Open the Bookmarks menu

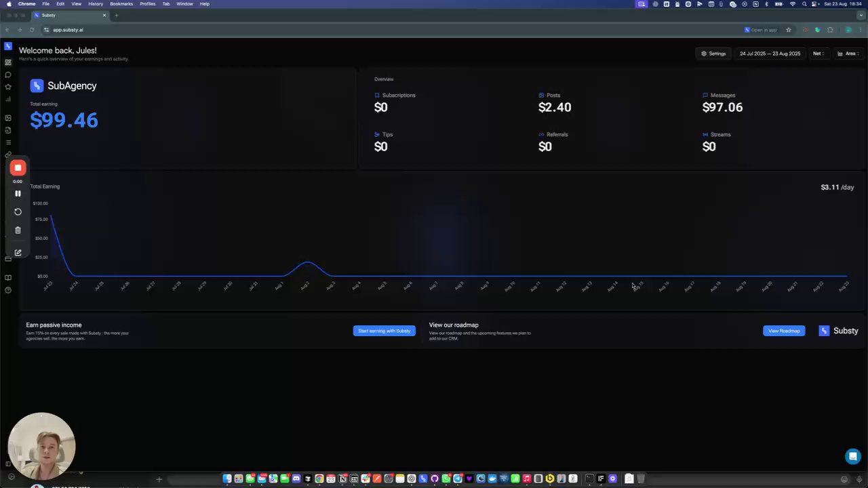pos(121,3)
